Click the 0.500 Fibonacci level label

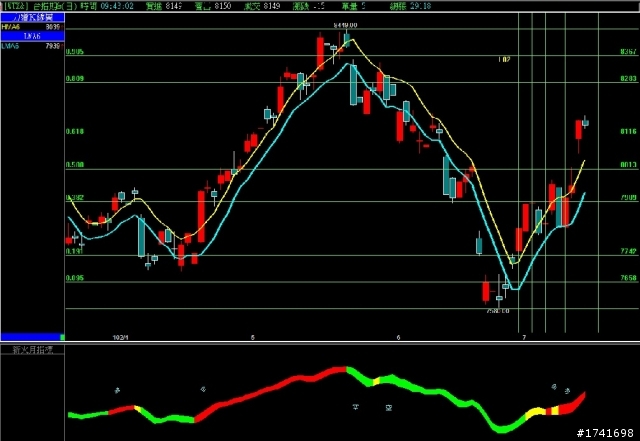pyautogui.click(x=75, y=165)
